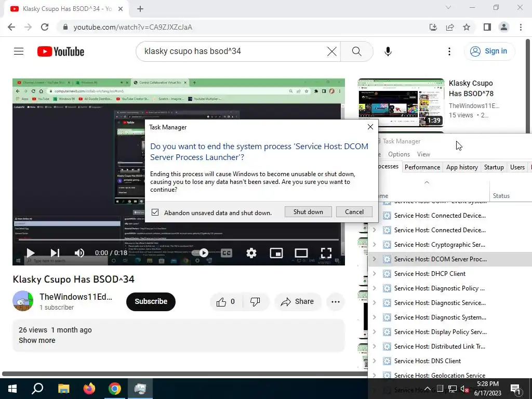The width and height of the screenshot is (532, 399).
Task: Switch to Performance tab in Task Manager
Action: 422,167
